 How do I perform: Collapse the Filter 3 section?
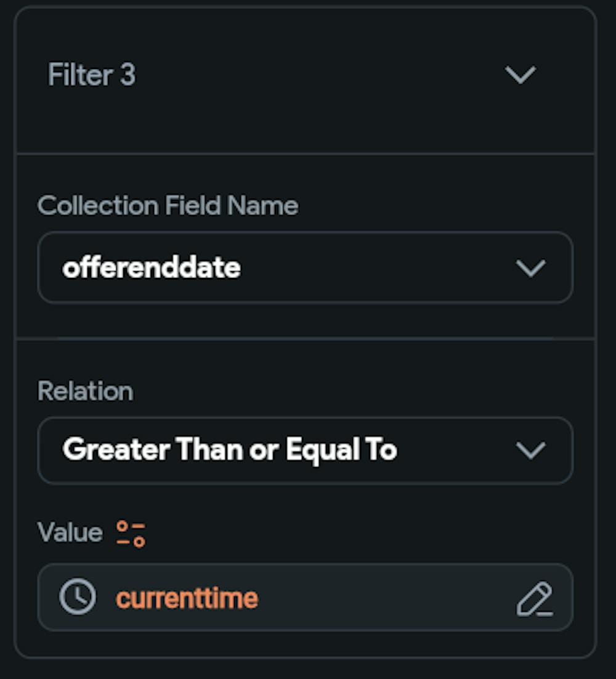(x=522, y=75)
